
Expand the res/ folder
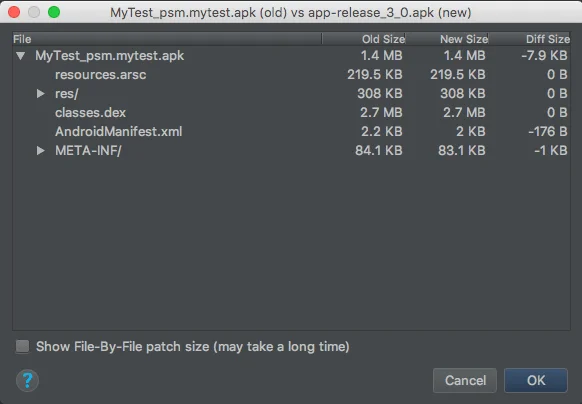tap(40, 94)
